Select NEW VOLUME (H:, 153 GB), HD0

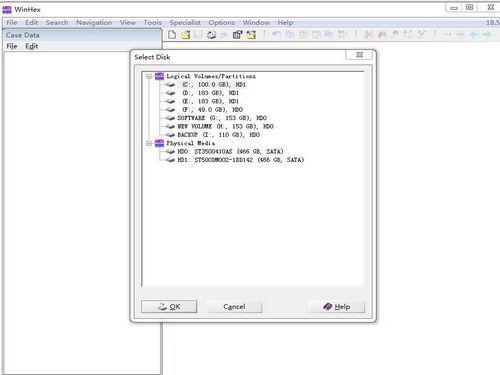(x=225, y=126)
